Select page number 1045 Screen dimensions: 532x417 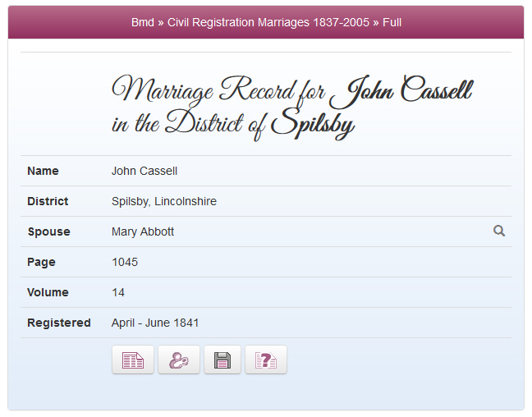click(125, 262)
